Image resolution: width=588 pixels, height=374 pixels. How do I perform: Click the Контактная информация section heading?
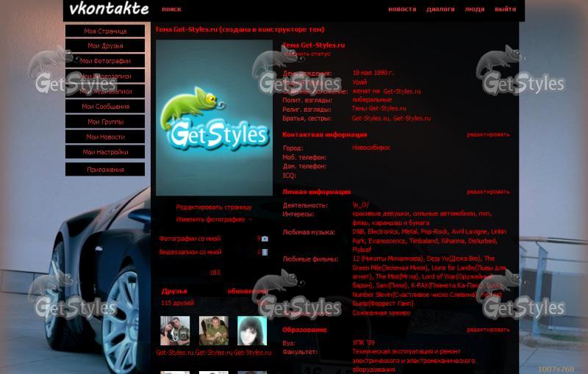(324, 134)
